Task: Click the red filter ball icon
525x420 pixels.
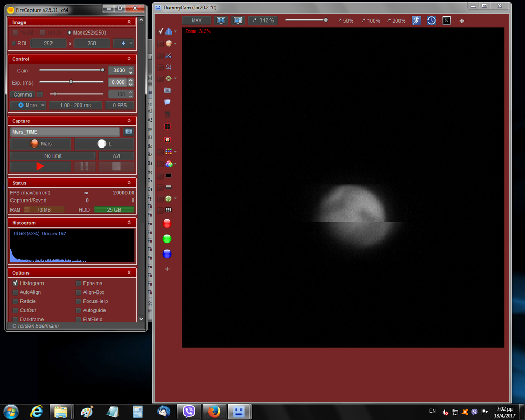Action: pos(167,224)
